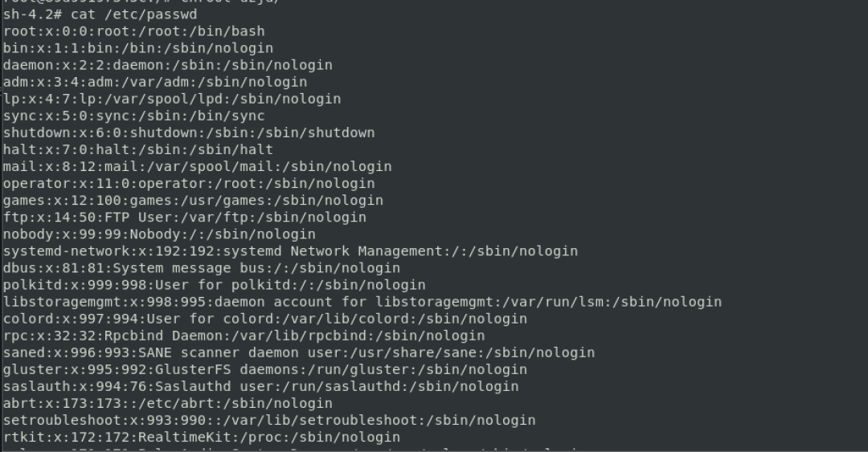Select the root user line with /bin/bash
Screen dimensions: 868x452
[134, 31]
